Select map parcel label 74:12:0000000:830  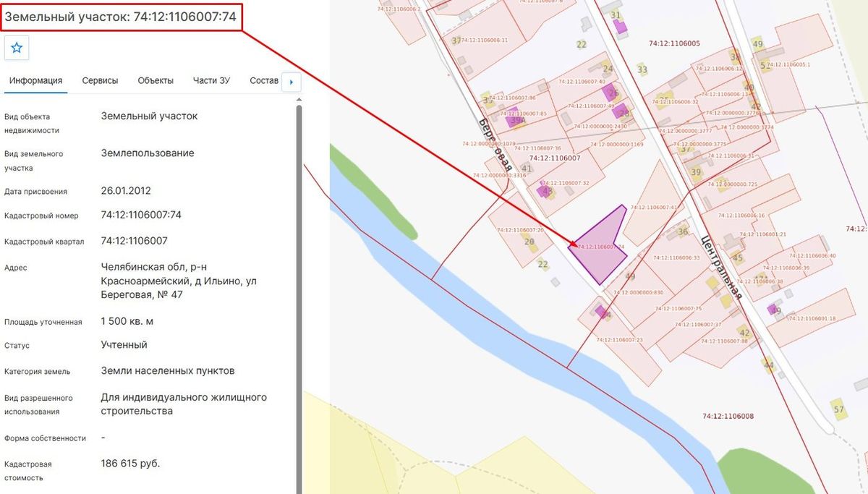click(x=638, y=292)
